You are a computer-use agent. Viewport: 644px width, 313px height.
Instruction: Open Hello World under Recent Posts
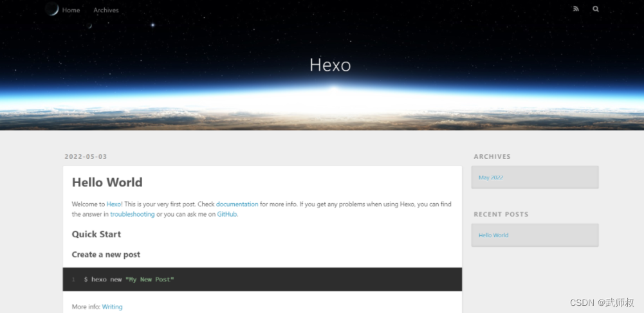(x=493, y=235)
